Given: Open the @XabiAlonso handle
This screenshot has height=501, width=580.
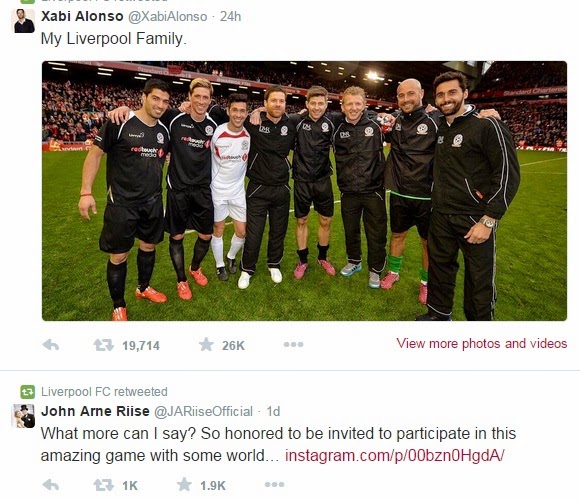Looking at the screenshot, I should (x=168, y=17).
